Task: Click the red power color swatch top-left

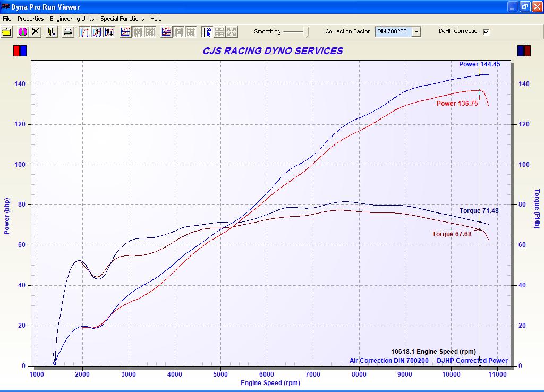Action: (x=16, y=51)
